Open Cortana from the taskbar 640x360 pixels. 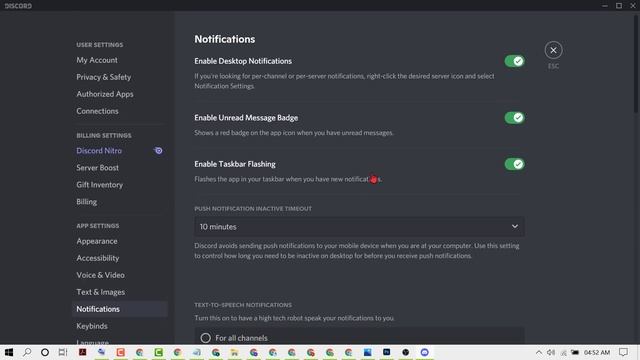coord(45,352)
